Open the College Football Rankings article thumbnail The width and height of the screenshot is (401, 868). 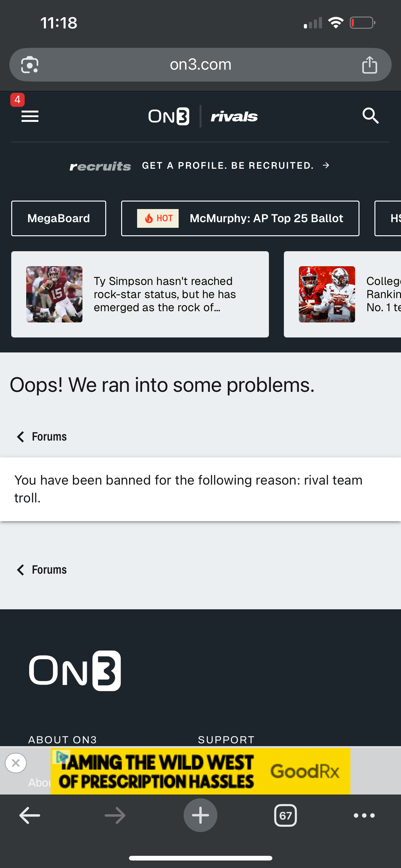327,294
